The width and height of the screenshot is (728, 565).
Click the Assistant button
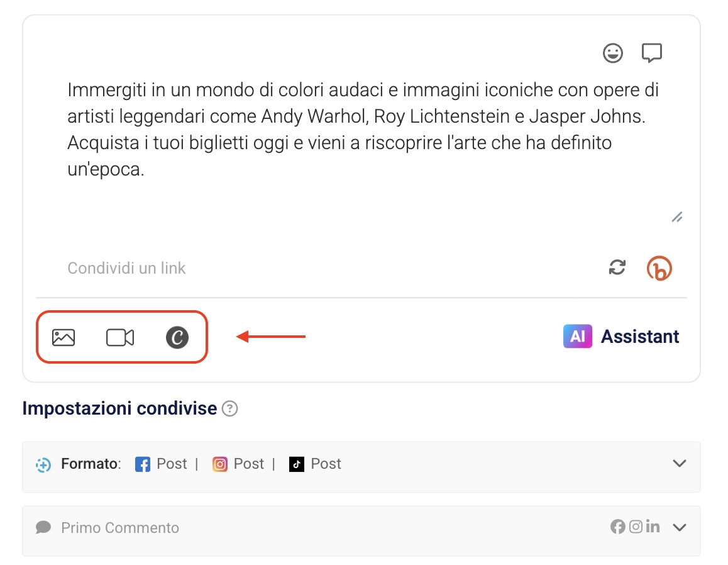pos(640,337)
